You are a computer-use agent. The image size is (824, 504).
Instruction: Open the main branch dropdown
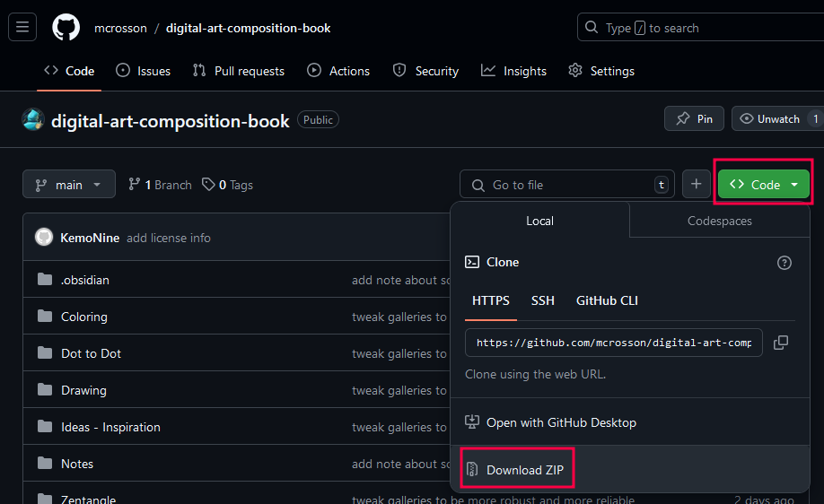click(69, 184)
